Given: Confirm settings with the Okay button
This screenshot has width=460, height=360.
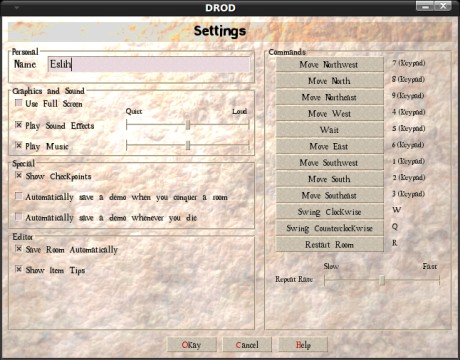Looking at the screenshot, I should point(192,344).
